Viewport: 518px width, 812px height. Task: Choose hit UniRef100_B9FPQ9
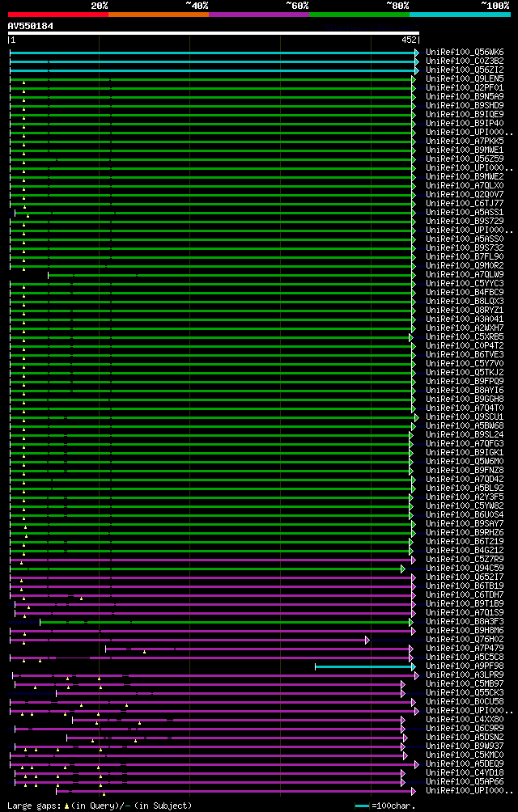tap(465, 382)
